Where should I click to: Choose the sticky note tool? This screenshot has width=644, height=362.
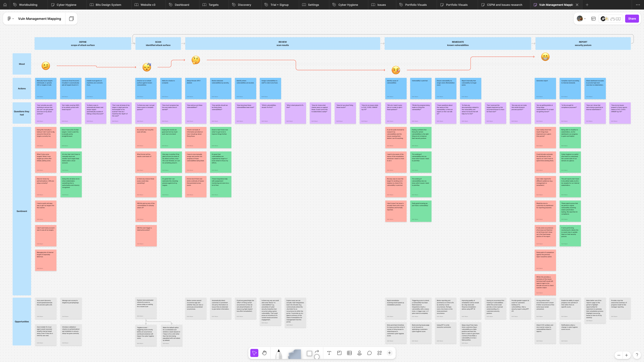pyautogui.click(x=295, y=354)
